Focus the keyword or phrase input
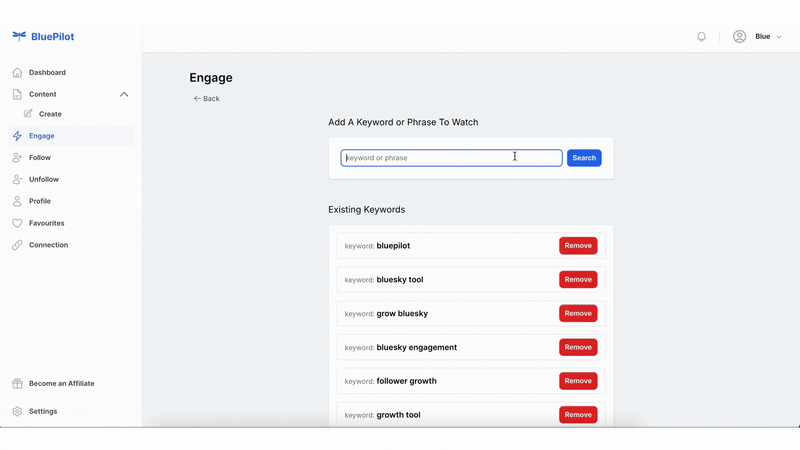 tap(452, 158)
